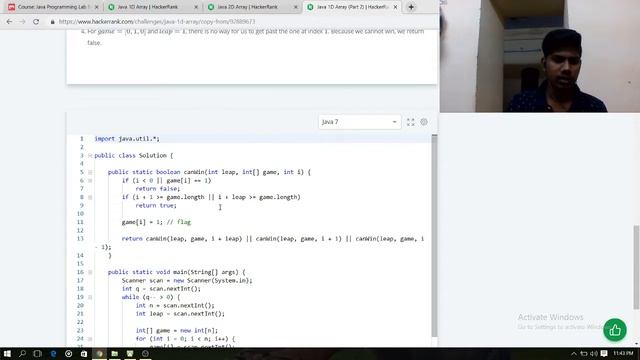
Task: Launch Edge browser from the taskbar
Action: click(53, 353)
